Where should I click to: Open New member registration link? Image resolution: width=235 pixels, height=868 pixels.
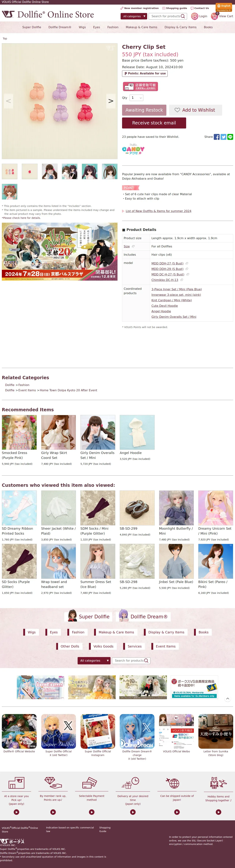point(139,8)
